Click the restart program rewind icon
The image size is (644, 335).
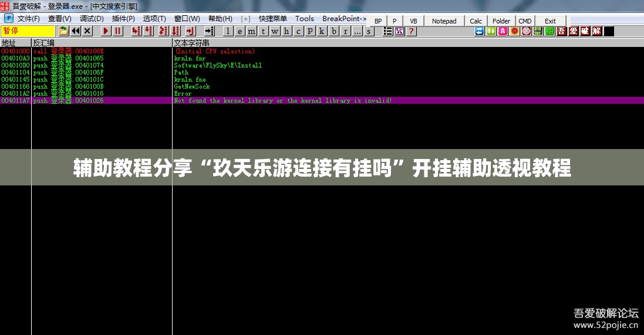[76, 31]
